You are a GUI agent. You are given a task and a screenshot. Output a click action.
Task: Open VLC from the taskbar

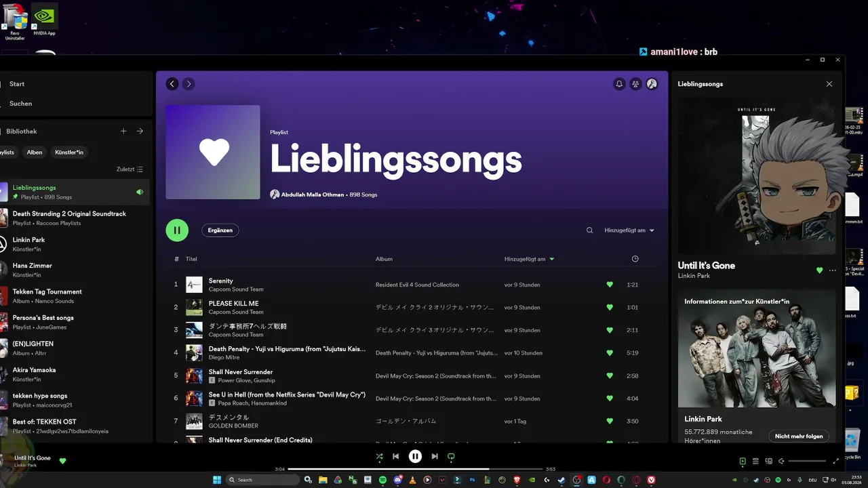pos(413,480)
